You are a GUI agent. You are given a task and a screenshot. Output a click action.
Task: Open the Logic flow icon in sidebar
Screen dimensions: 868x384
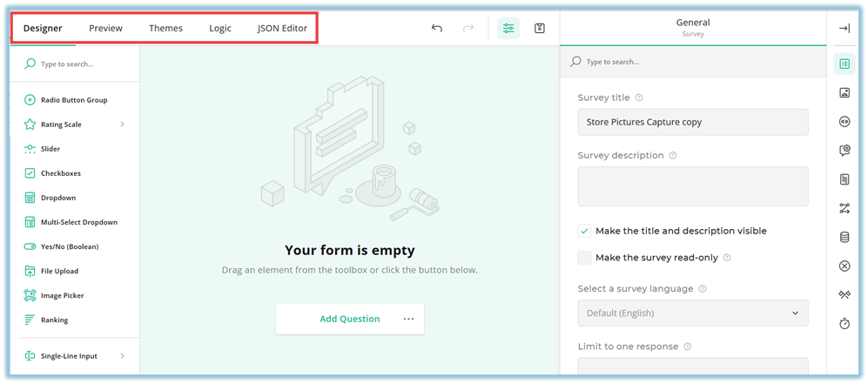pos(844,208)
